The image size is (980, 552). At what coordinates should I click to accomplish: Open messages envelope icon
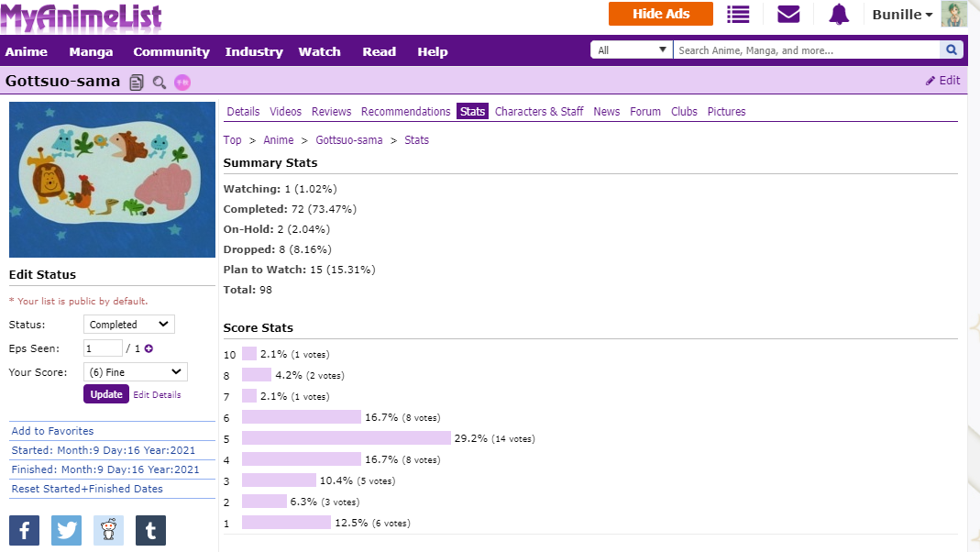(x=788, y=15)
